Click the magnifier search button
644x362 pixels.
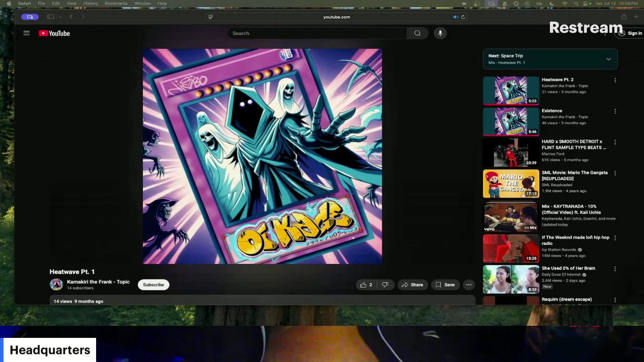tap(418, 33)
